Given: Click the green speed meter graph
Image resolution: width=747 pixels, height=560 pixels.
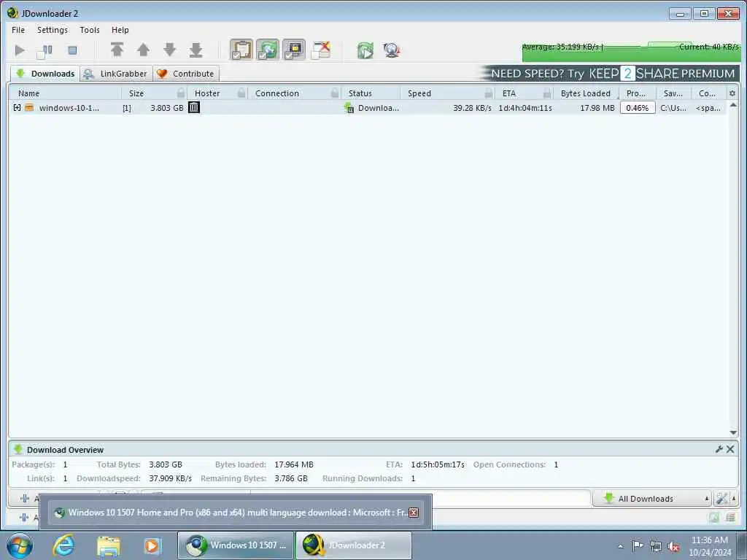Looking at the screenshot, I should [631, 52].
